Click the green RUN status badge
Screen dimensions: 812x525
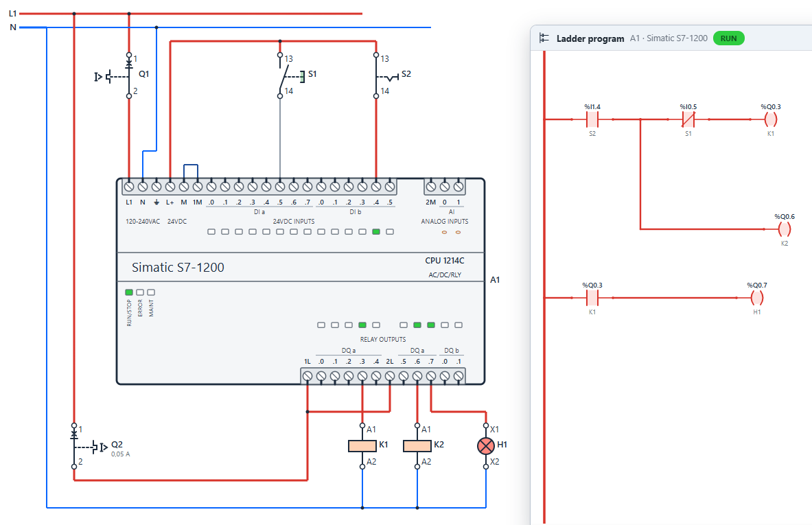pos(728,38)
